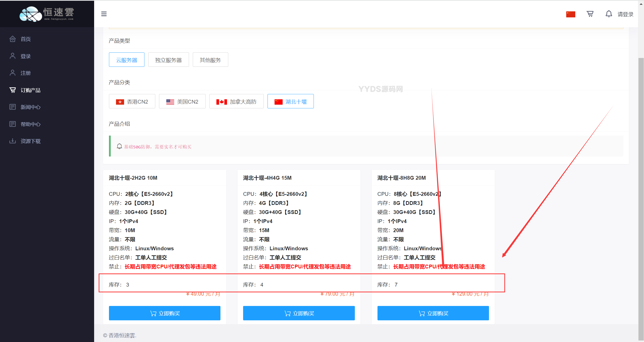
Task: Open 注册 register in sidebar
Action: pos(25,73)
